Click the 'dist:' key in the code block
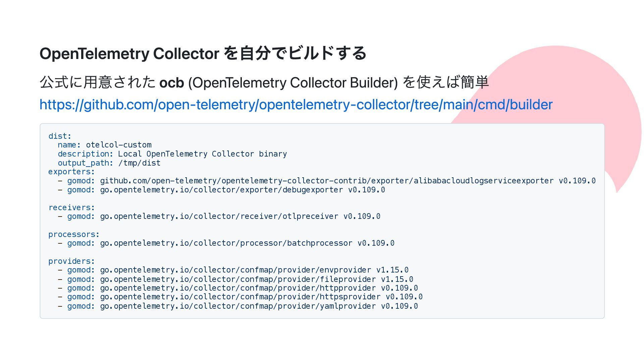Screen dimensions: 644x362 [60, 136]
